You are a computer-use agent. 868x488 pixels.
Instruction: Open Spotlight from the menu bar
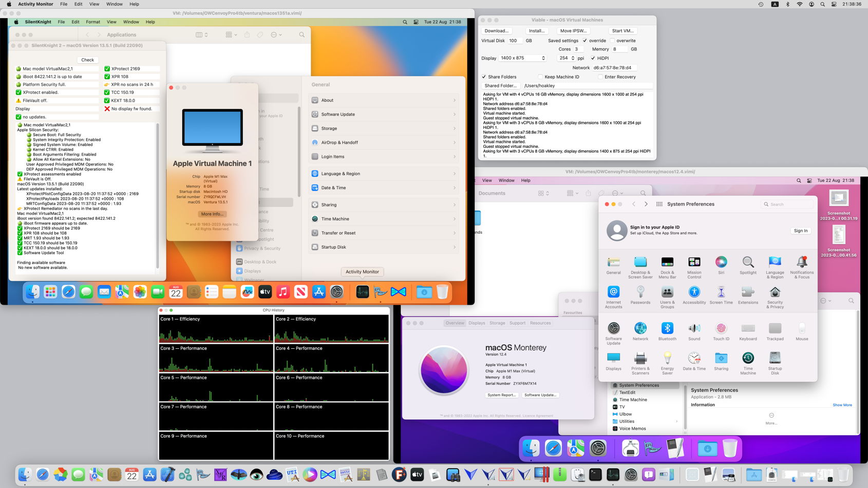[x=821, y=4]
